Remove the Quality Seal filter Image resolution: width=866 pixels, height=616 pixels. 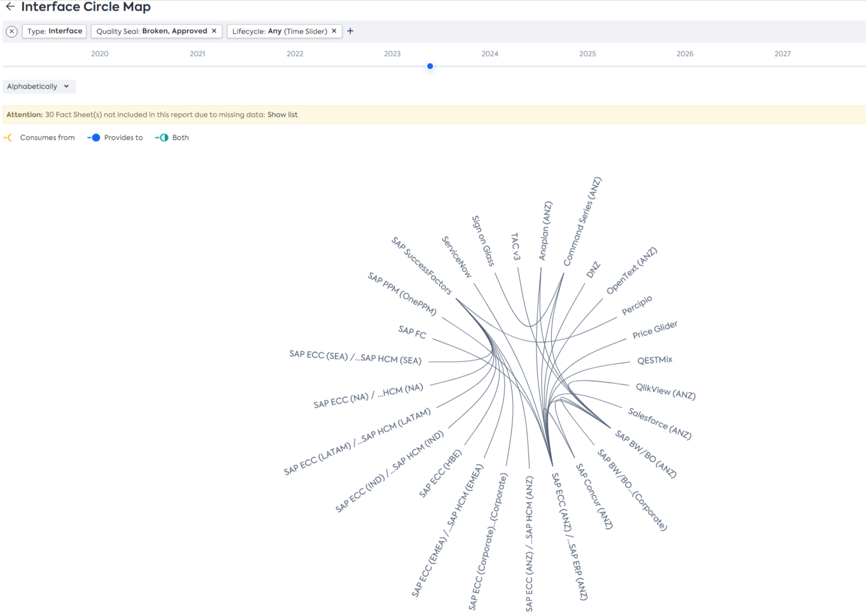coord(214,31)
